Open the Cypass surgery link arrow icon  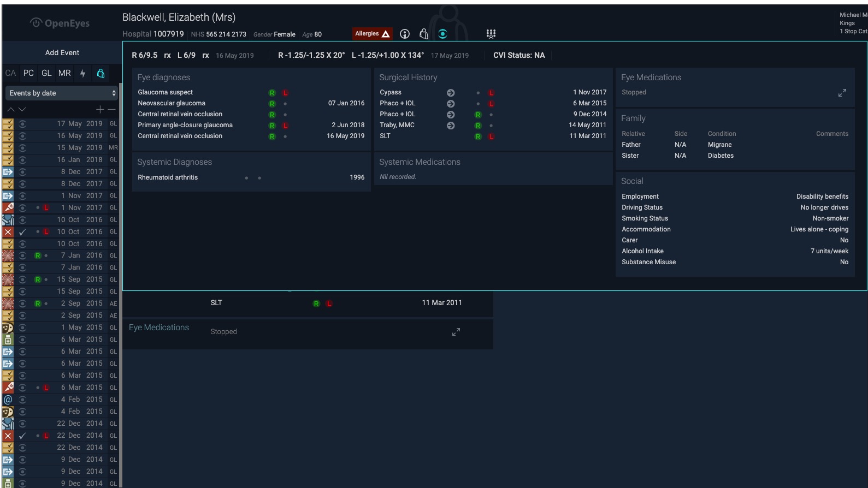(x=451, y=93)
